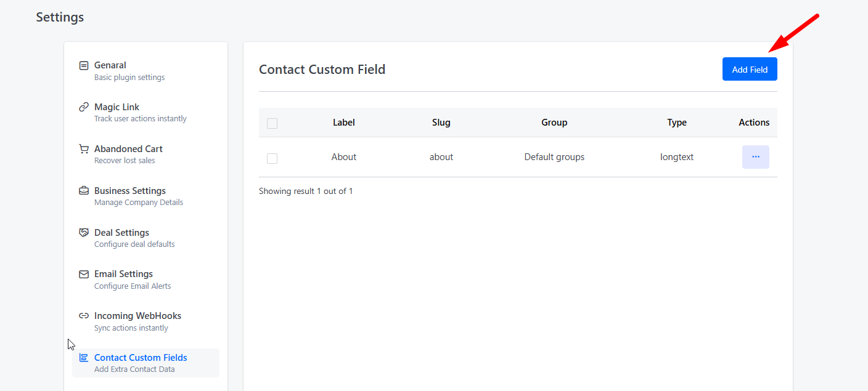Click the Genaral settings document icon
The image size is (868, 391).
(84, 65)
